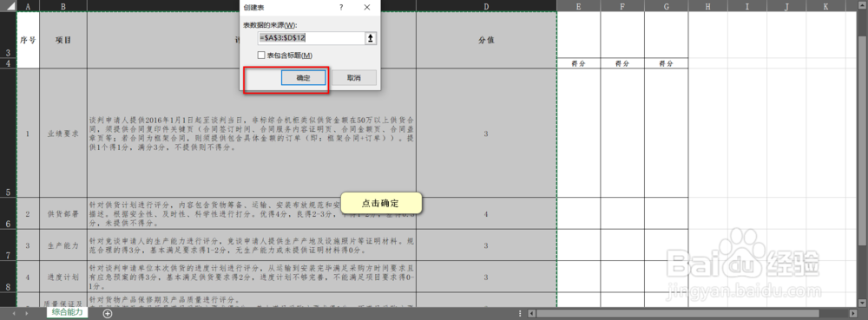Click the 取消 button in the dialog

(354, 78)
